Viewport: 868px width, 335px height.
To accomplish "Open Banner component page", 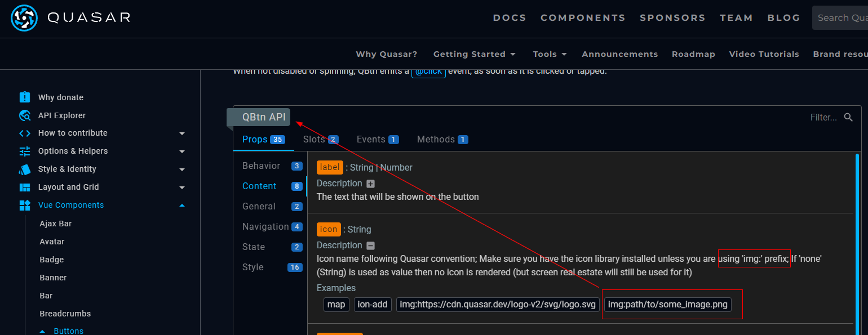I will click(53, 278).
